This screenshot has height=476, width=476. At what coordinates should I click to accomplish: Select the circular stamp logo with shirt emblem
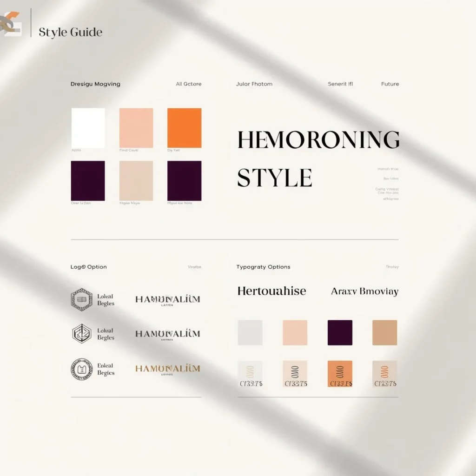[x=82, y=370]
